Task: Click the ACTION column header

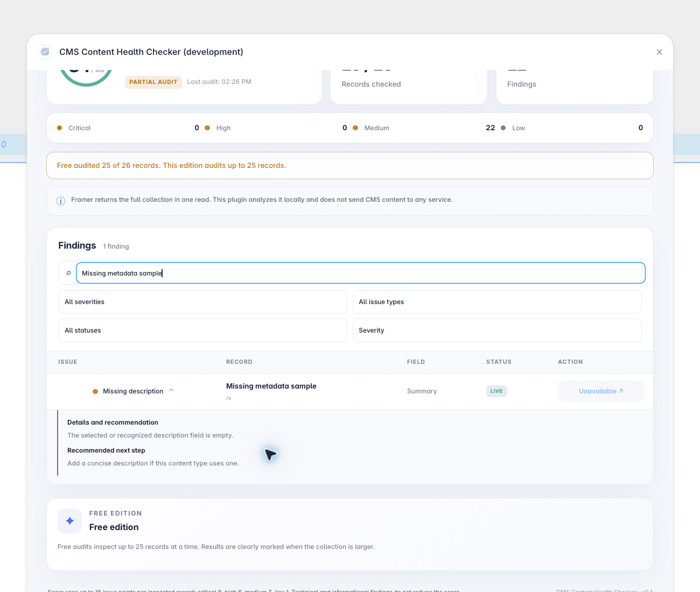Action: pos(570,362)
